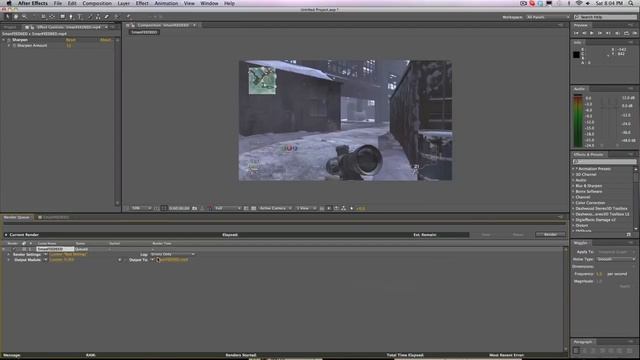Expand Blur & Sharpen effects category
This screenshot has height=360, width=640.
573,186
